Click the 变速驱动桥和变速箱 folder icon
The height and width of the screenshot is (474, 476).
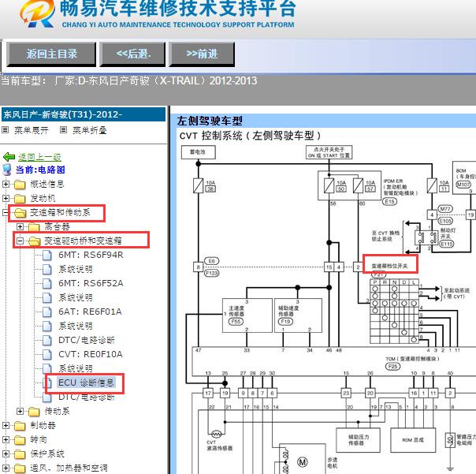(x=35, y=241)
